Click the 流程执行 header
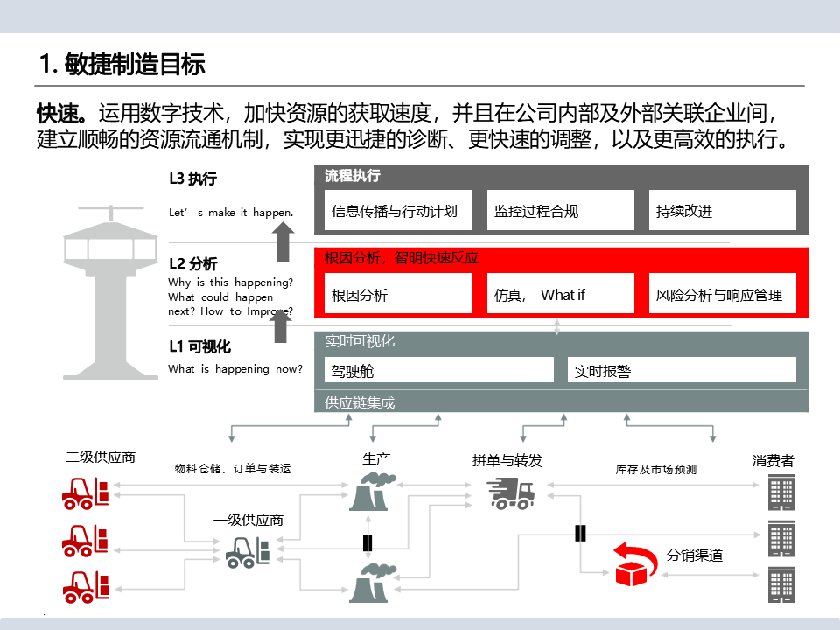Viewport: 840px width, 630px height. point(353,176)
